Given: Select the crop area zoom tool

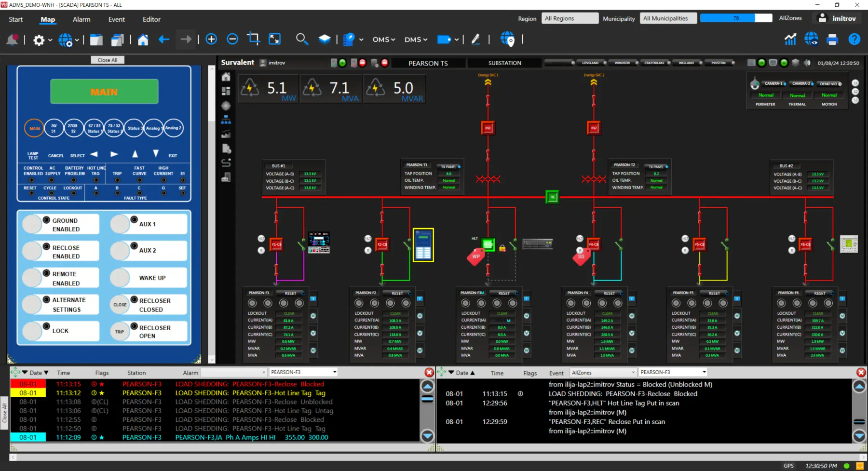Looking at the screenshot, I should pyautogui.click(x=254, y=39).
